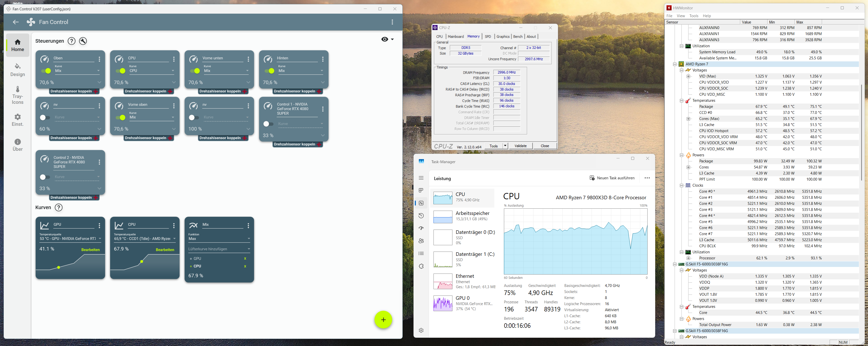Click back arrow in Fan Control header
868x346 pixels.
click(15, 22)
